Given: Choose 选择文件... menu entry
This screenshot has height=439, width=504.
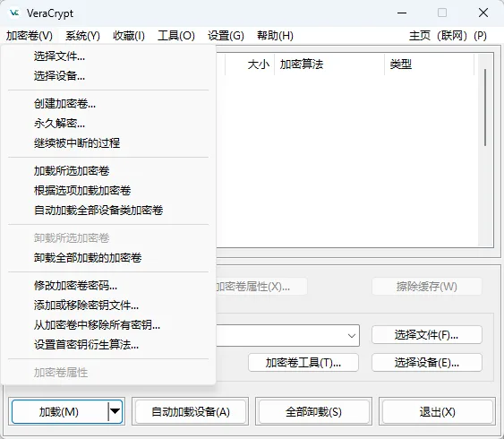Looking at the screenshot, I should [108, 56].
